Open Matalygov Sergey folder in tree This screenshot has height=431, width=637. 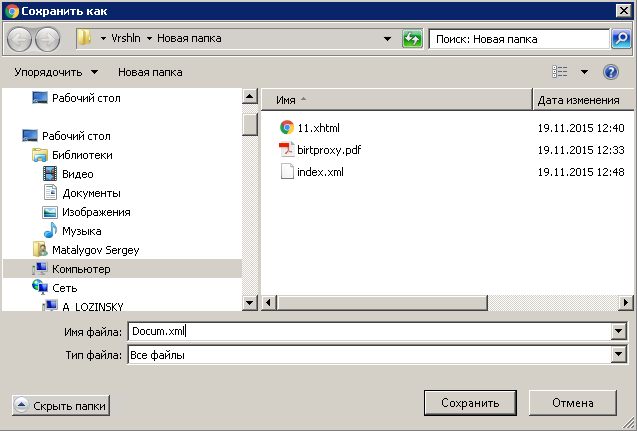tap(95, 250)
